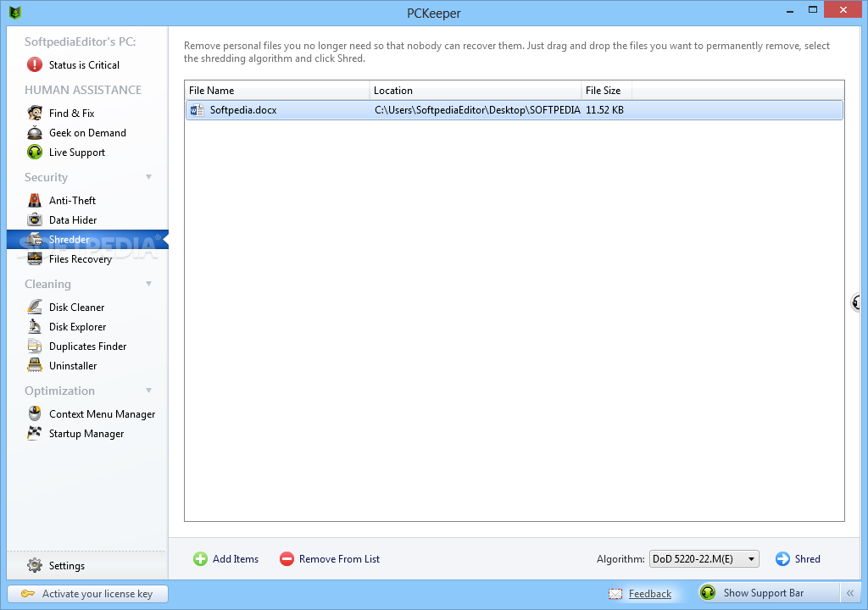The width and height of the screenshot is (868, 610).
Task: Open Status is Critical page
Action: (84, 64)
